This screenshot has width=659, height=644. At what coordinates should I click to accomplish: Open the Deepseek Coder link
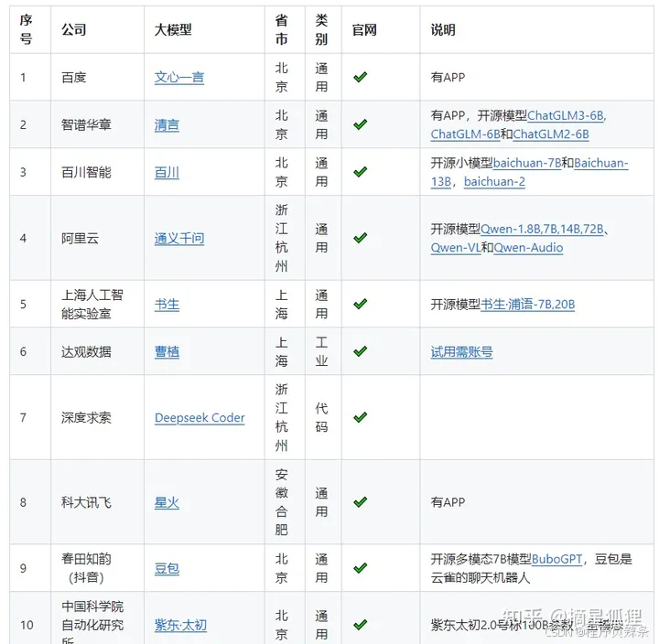coord(200,418)
